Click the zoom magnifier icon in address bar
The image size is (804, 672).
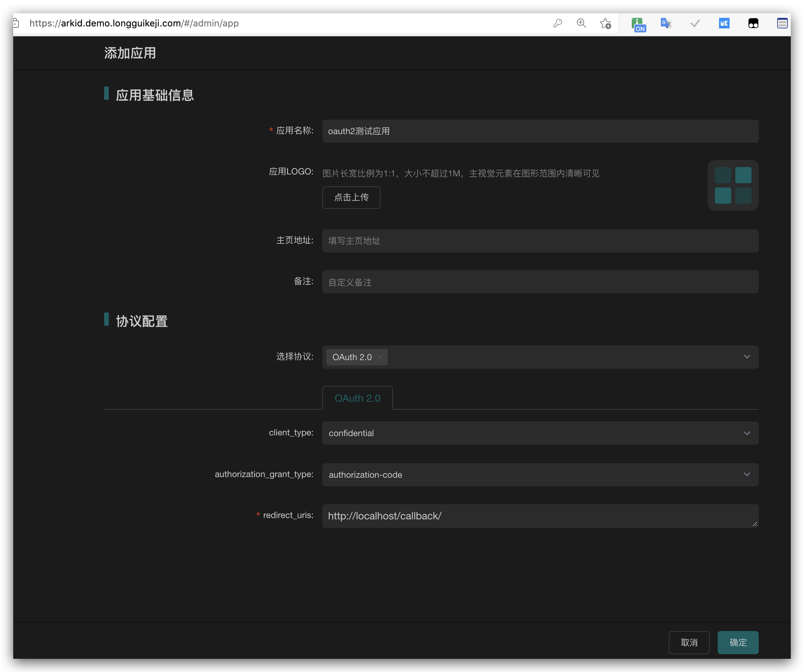point(581,23)
